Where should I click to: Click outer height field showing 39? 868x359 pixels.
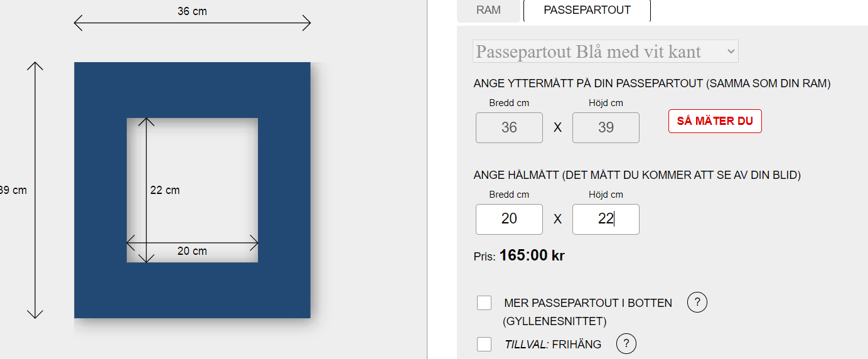coord(606,128)
